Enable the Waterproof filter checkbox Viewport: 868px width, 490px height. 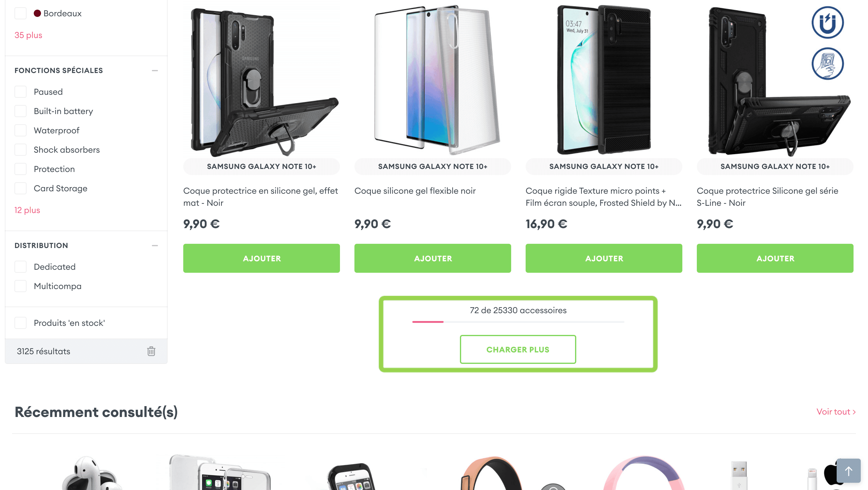point(20,130)
